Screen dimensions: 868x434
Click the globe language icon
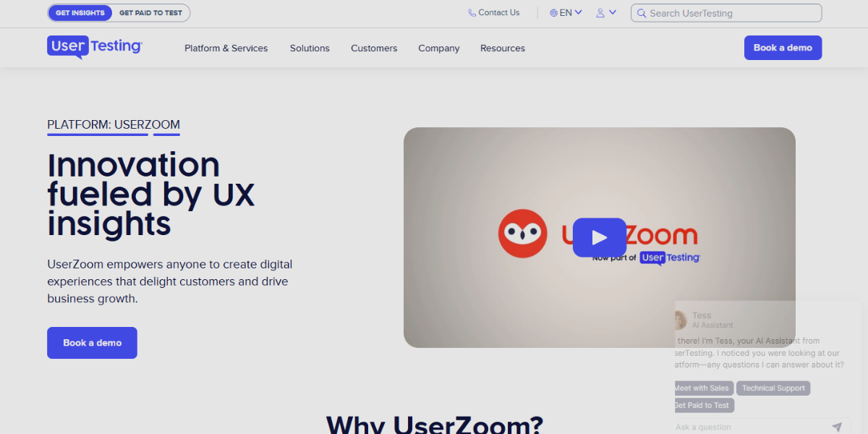[553, 12]
